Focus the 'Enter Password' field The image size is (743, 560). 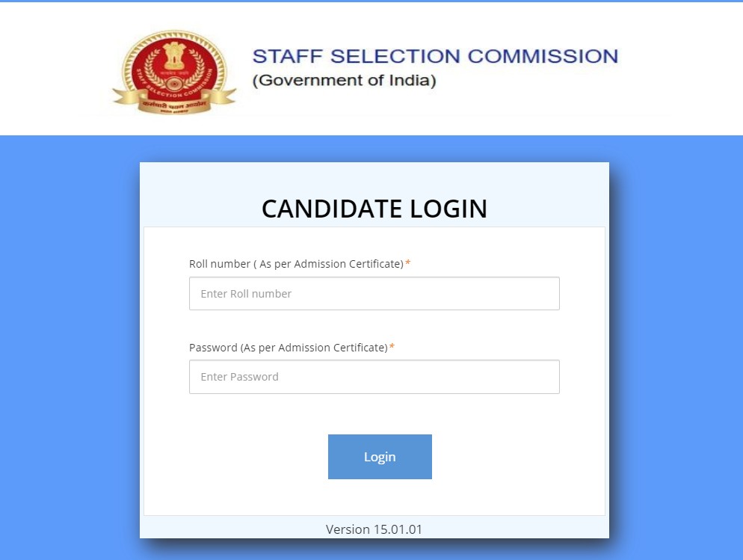click(x=374, y=377)
